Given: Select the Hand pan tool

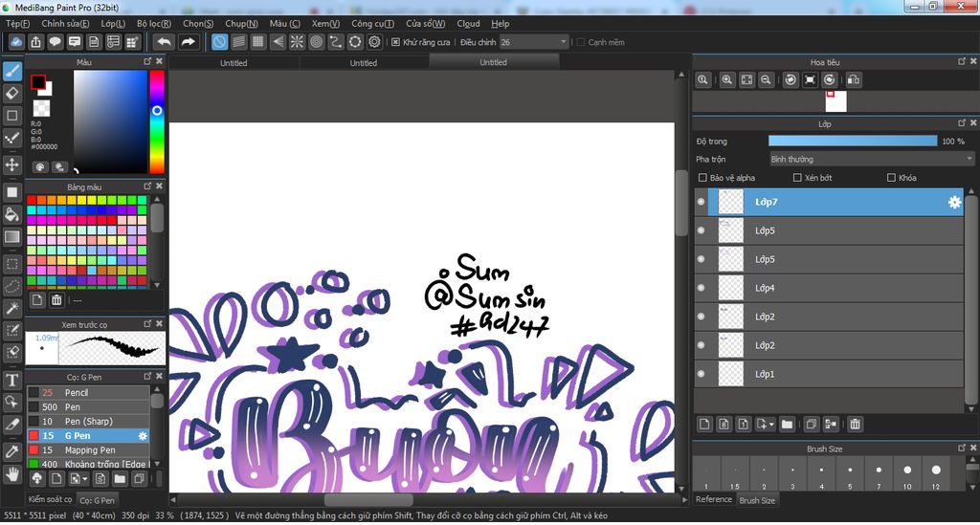Looking at the screenshot, I should coord(11,475).
